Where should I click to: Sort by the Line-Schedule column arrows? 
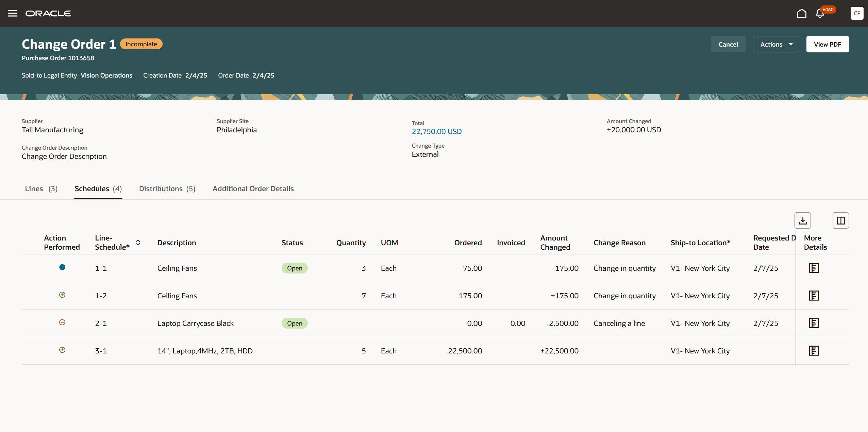pyautogui.click(x=138, y=243)
